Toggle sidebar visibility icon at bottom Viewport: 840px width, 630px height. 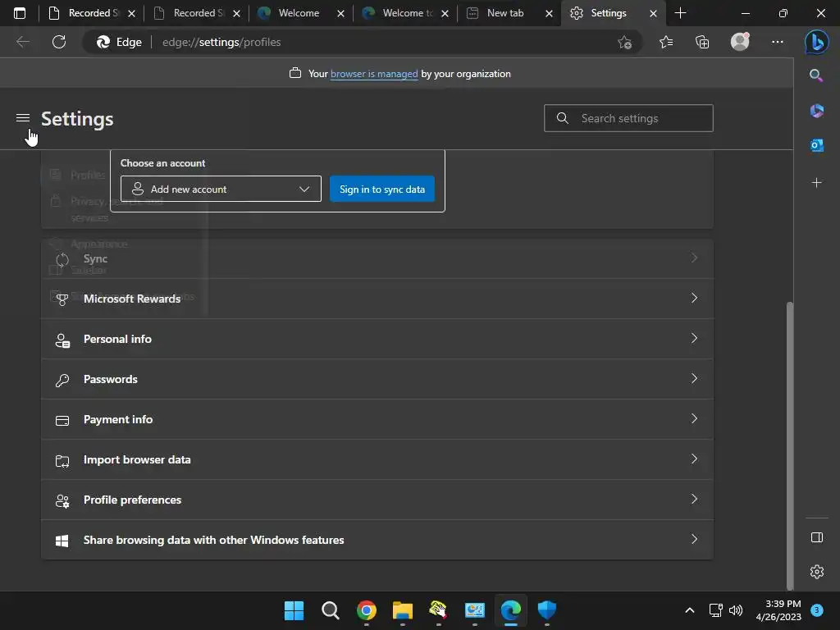(x=816, y=537)
